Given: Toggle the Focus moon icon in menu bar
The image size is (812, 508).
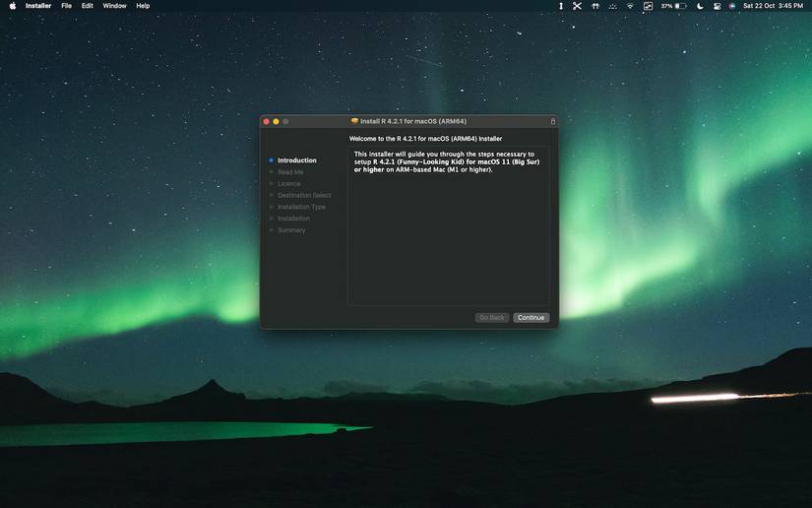Looking at the screenshot, I should [700, 6].
